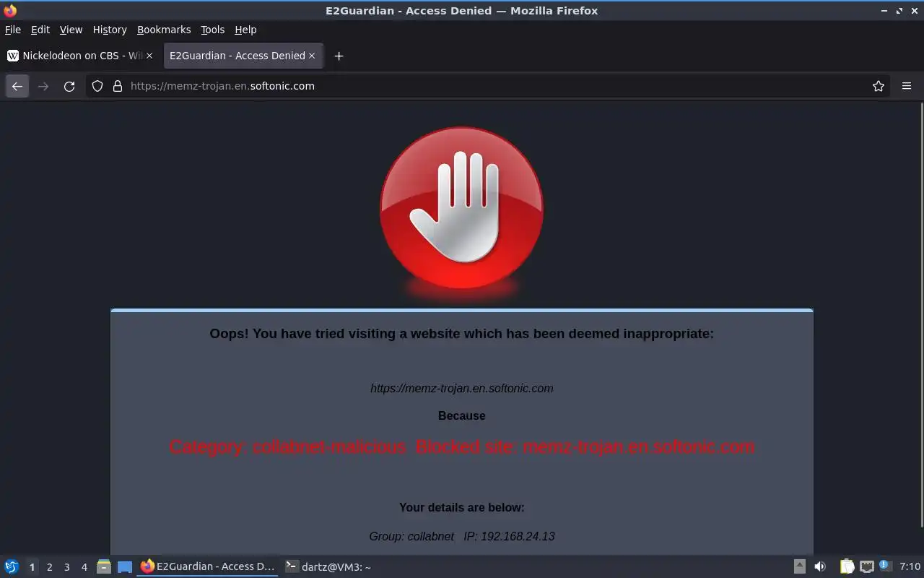Select the E2Guardian - Access Denied tab

coord(243,56)
